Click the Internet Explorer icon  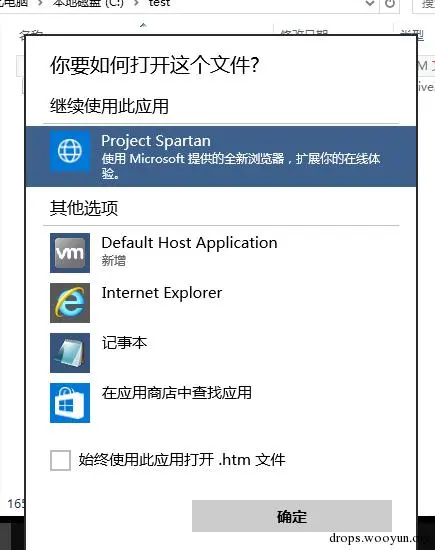(70, 303)
